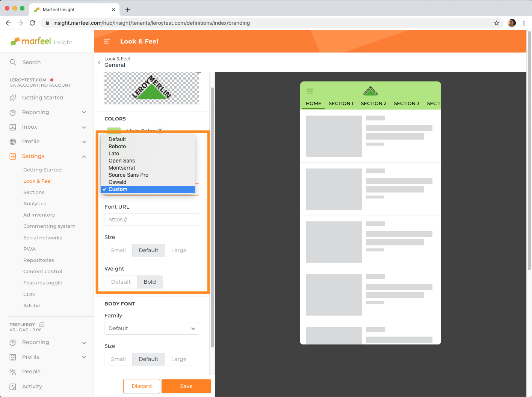Toggle the hamburger menu in orange header
Screen dimensions: 532x397
click(107, 41)
